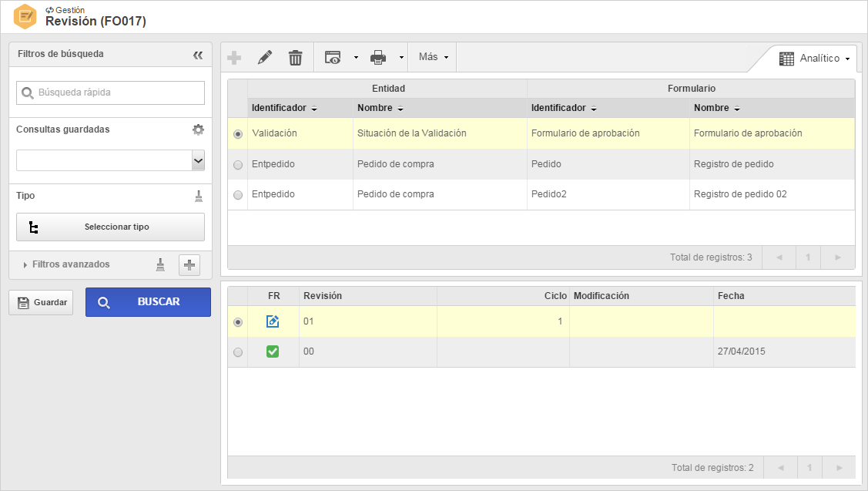868x491 pixels.
Task: Clear the Tipo filter with broom icon
Action: pyautogui.click(x=199, y=197)
